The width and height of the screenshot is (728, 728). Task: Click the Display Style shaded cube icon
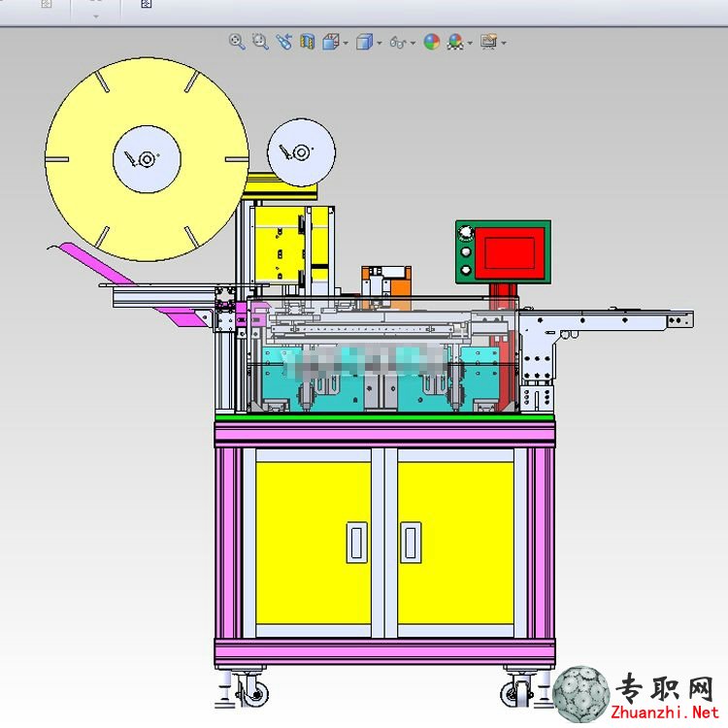(x=364, y=42)
